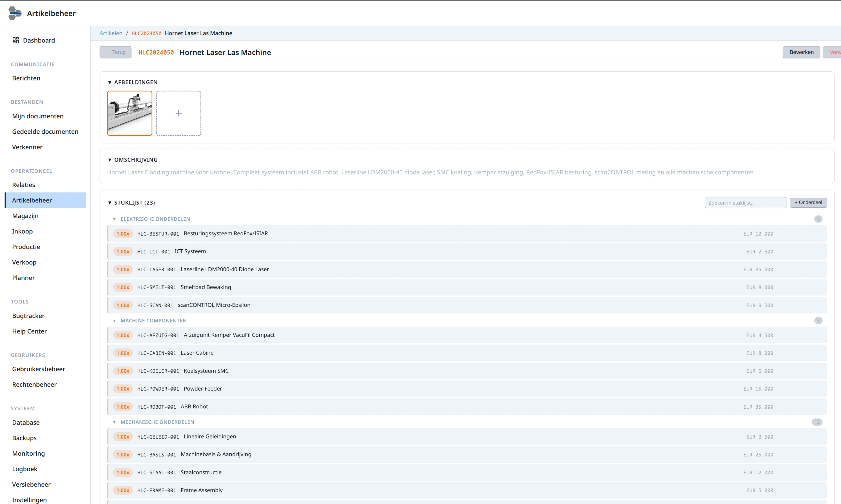Collapse the Afbeeldingen section
This screenshot has width=841, height=504.
click(x=110, y=82)
